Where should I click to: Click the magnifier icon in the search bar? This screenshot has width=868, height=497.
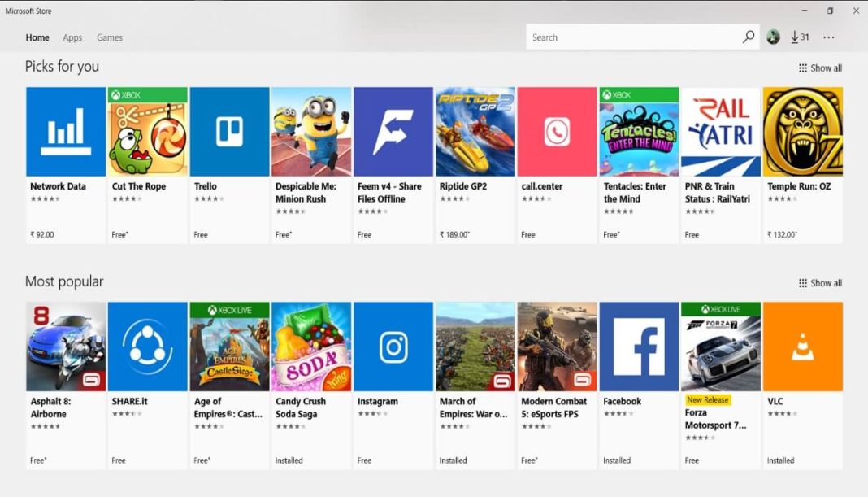[748, 37]
